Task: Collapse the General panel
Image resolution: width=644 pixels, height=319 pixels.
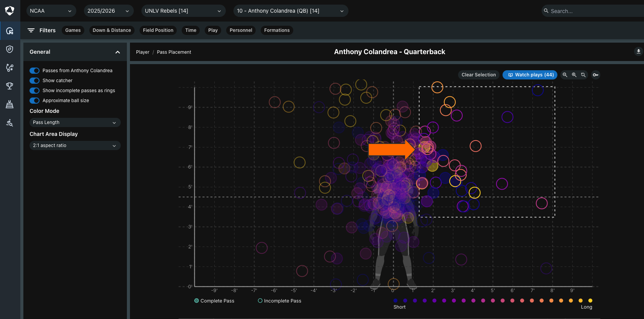Action: [117, 52]
